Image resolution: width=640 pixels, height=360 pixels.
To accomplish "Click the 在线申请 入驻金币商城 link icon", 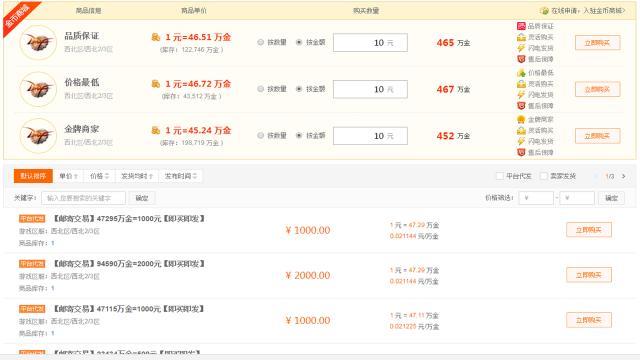I will point(544,11).
